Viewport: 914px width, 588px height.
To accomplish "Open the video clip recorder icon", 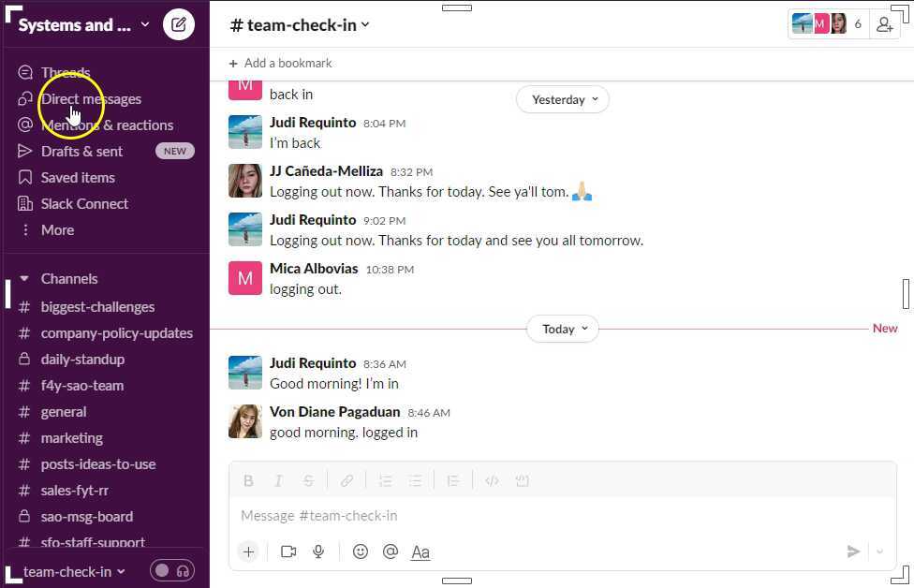I will [288, 551].
